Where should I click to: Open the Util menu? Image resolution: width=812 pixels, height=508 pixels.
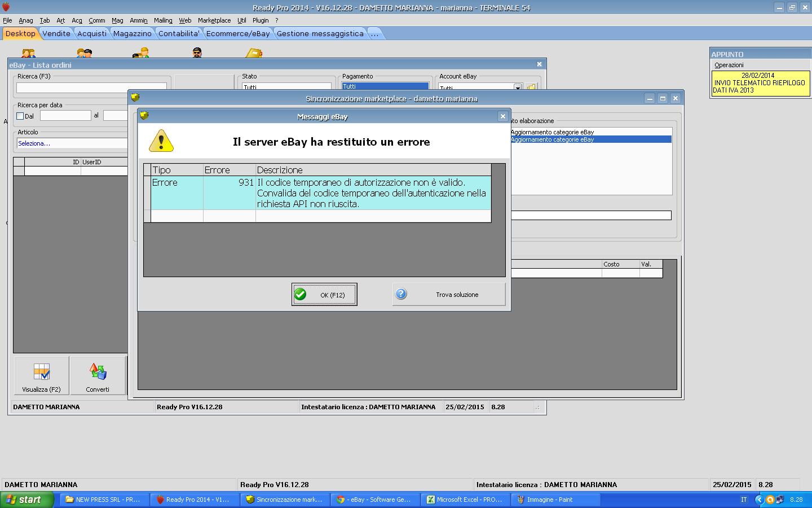242,20
